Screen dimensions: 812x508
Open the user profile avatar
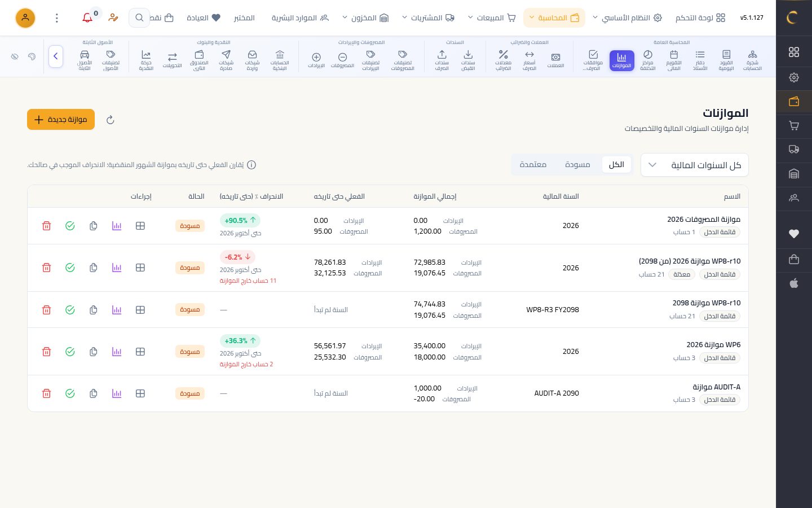click(25, 18)
